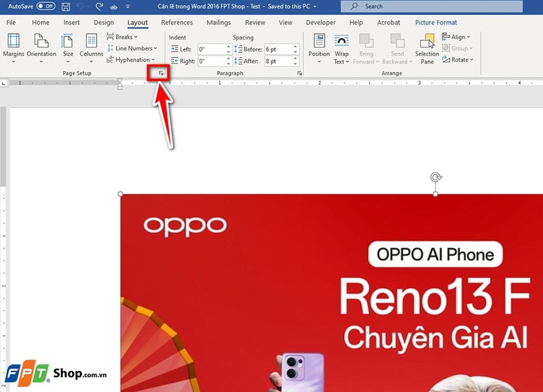Image resolution: width=543 pixels, height=392 pixels.
Task: Open the Developer tab
Action: 320,22
